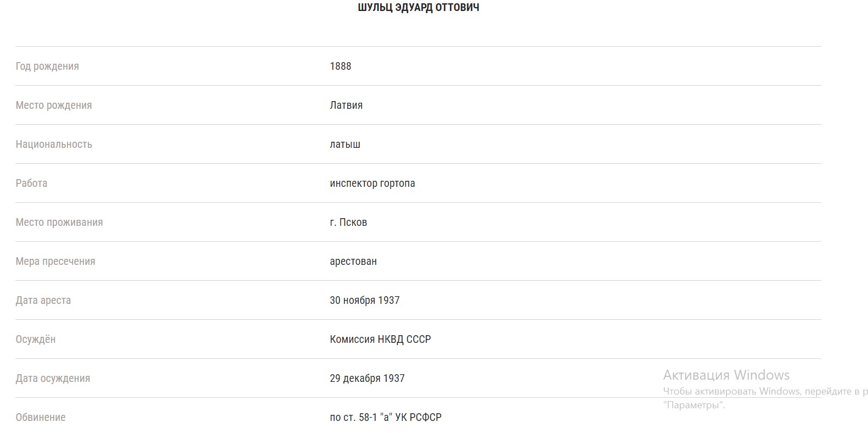Click the Национальность label
This screenshot has height=433, width=868.
pos(54,144)
